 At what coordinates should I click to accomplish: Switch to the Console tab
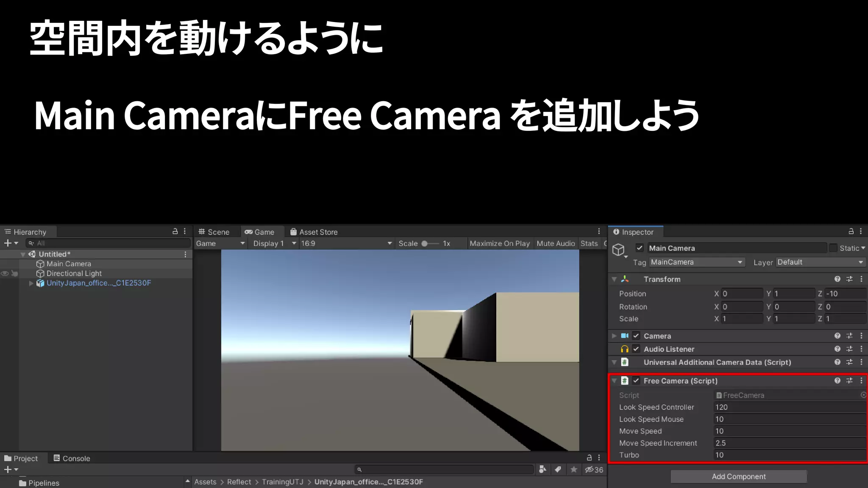(72, 458)
